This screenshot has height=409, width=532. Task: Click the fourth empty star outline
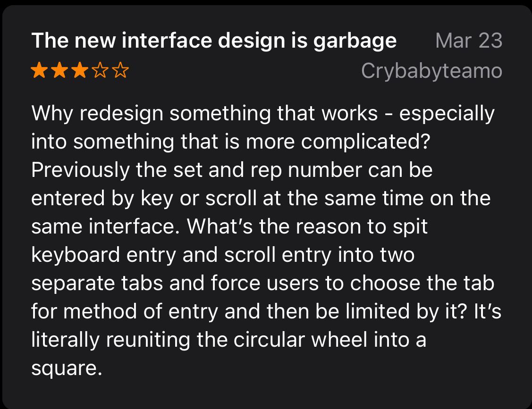coord(101,70)
